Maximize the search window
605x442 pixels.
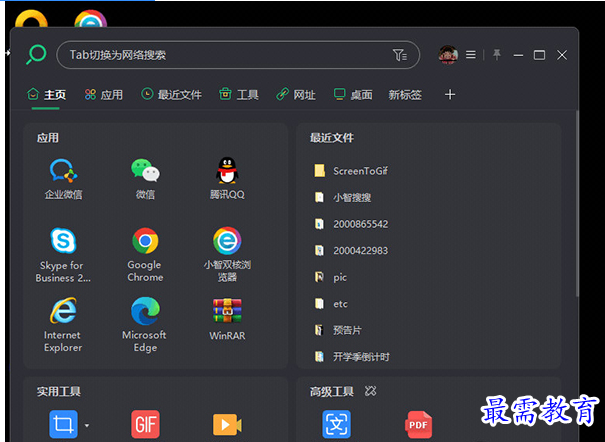tap(539, 55)
